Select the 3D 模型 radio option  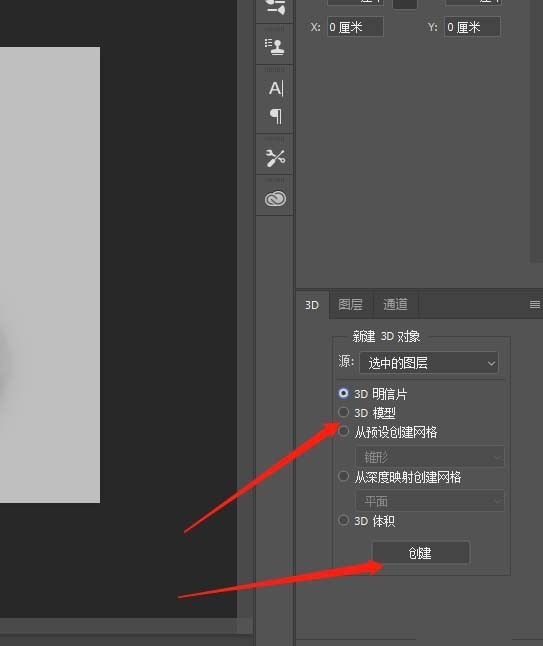(343, 412)
